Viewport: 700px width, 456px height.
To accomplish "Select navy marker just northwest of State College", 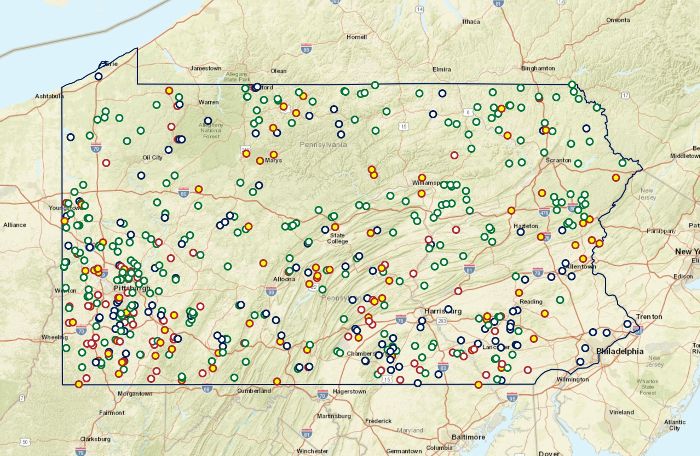I will click(x=325, y=230).
